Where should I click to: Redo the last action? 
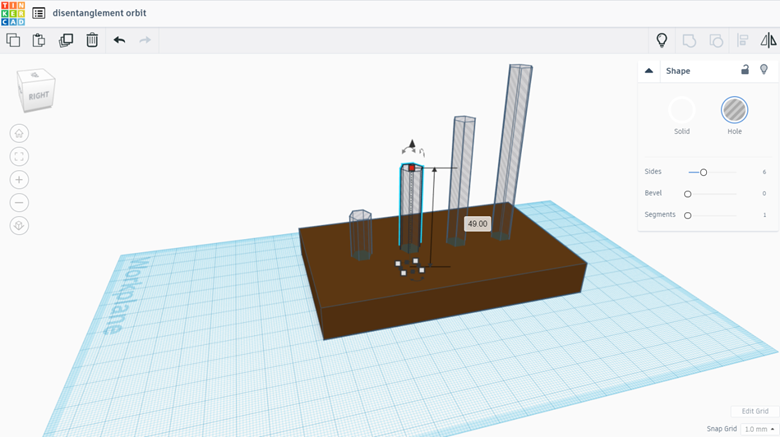(145, 40)
